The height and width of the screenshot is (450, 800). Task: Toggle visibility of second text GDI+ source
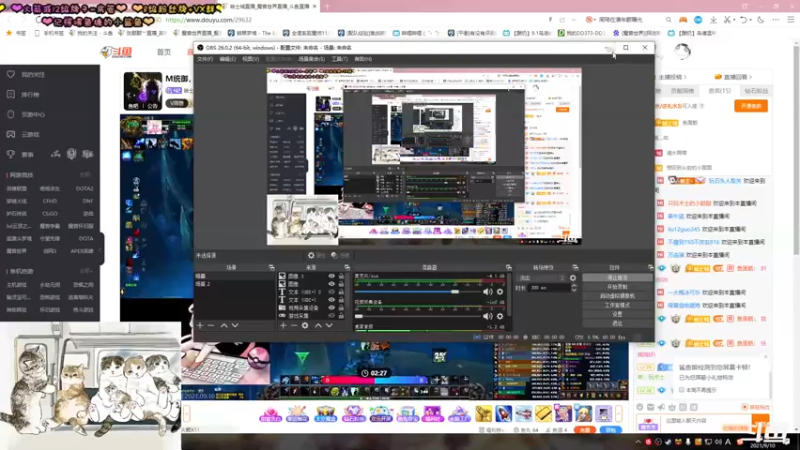tap(332, 300)
